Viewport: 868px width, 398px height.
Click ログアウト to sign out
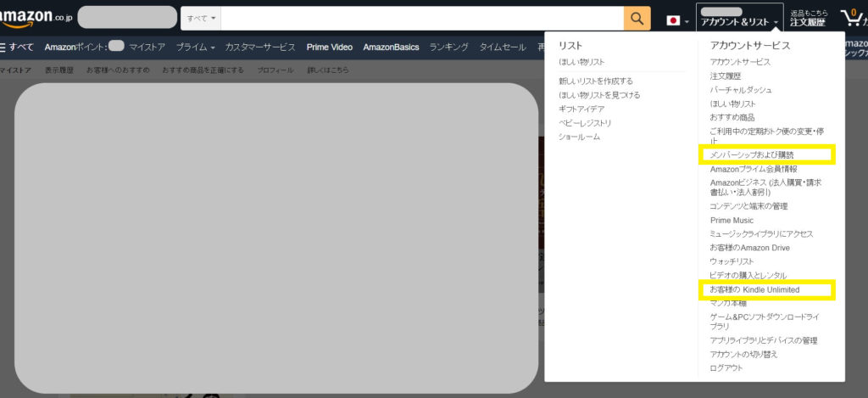click(x=726, y=368)
